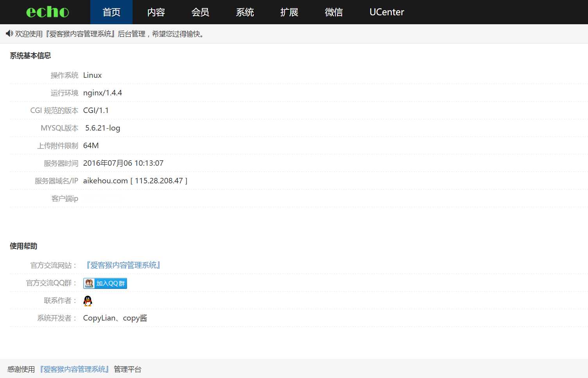The image size is (588, 378).
Task: Open the 内容 navigation tab
Action: 156,12
